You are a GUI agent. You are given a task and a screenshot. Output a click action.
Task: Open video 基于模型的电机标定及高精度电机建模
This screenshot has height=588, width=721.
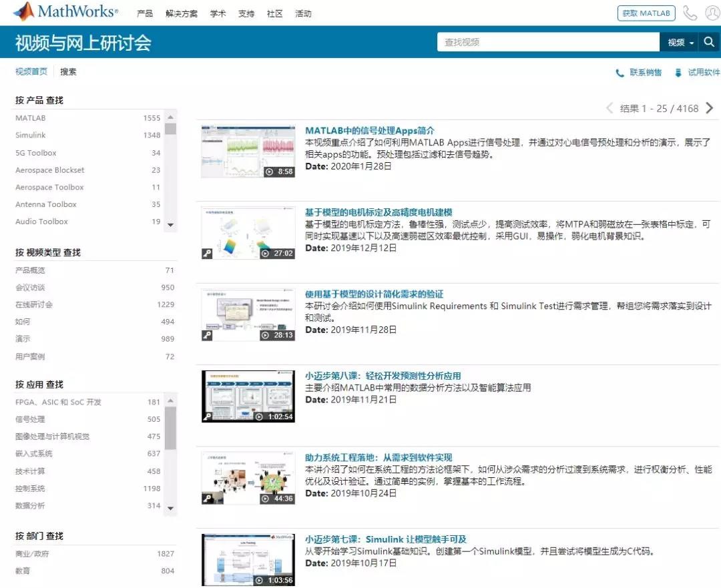pyautogui.click(x=379, y=212)
